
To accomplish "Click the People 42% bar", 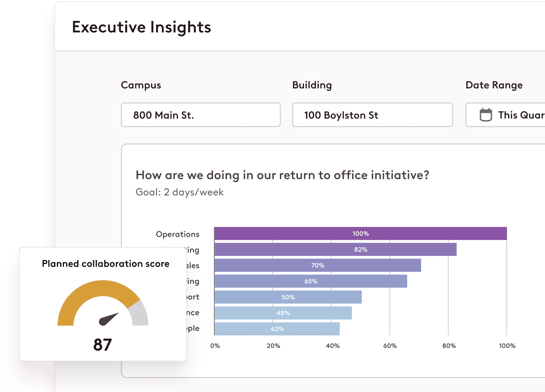I will click(276, 328).
